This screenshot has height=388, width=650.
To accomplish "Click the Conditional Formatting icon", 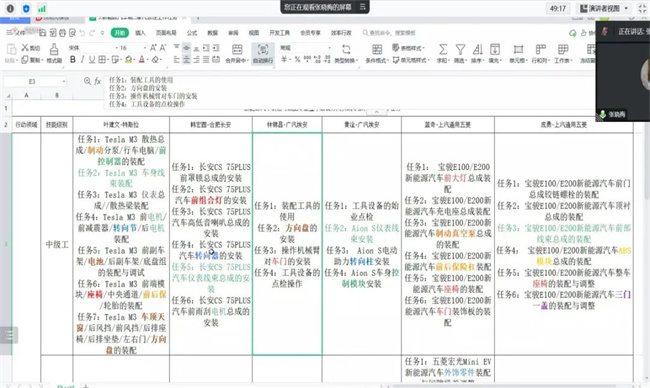I will [377, 49].
